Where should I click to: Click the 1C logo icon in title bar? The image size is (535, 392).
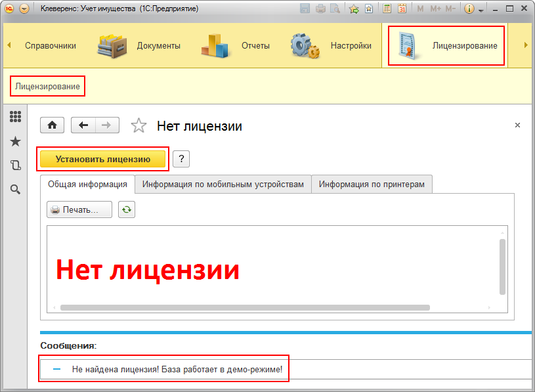[9, 9]
